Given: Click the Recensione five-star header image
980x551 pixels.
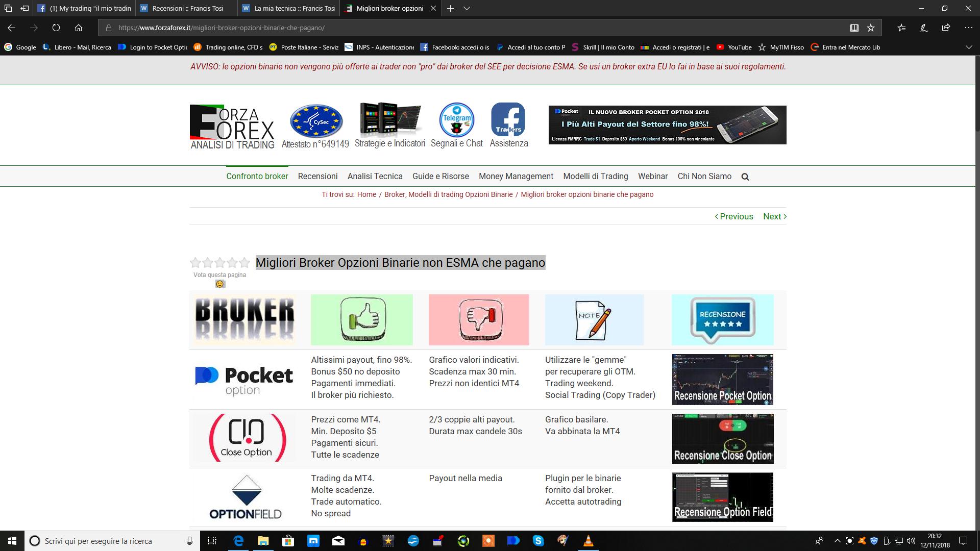Looking at the screenshot, I should (722, 320).
